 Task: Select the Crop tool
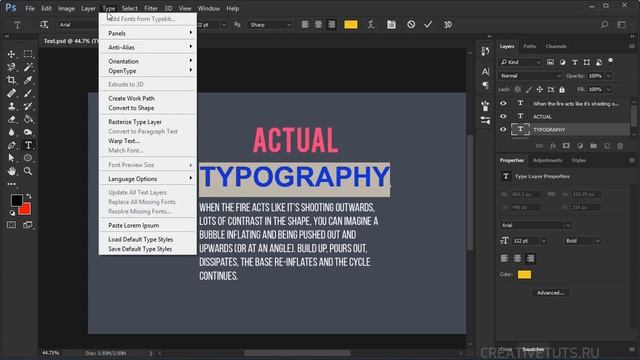click(x=11, y=80)
